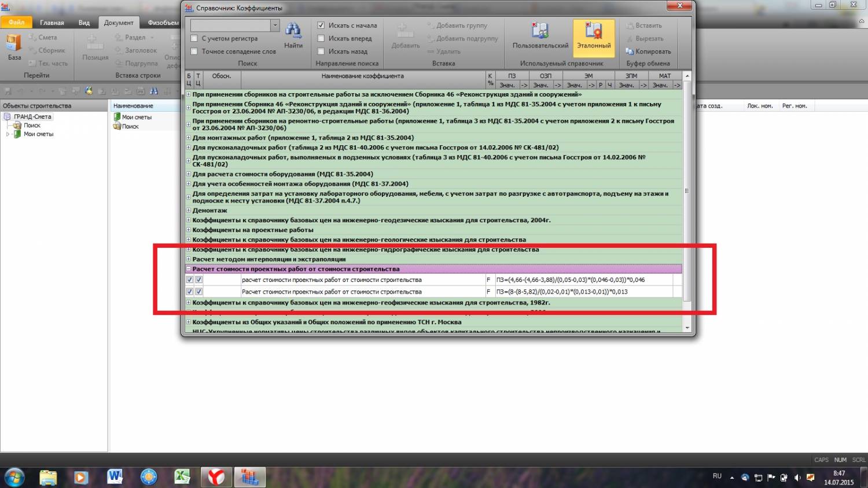Click the Заголовок ribbon button
868x488 pixels.
136,50
